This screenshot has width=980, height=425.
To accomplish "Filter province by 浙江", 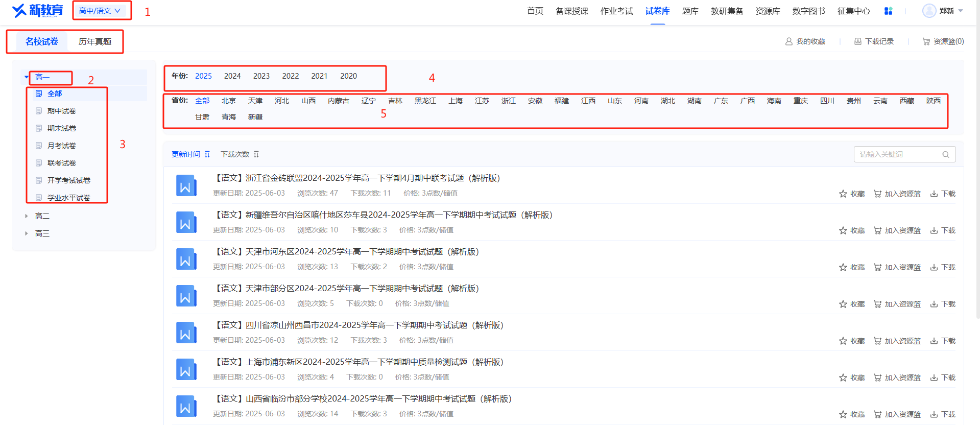I will pyautogui.click(x=509, y=101).
